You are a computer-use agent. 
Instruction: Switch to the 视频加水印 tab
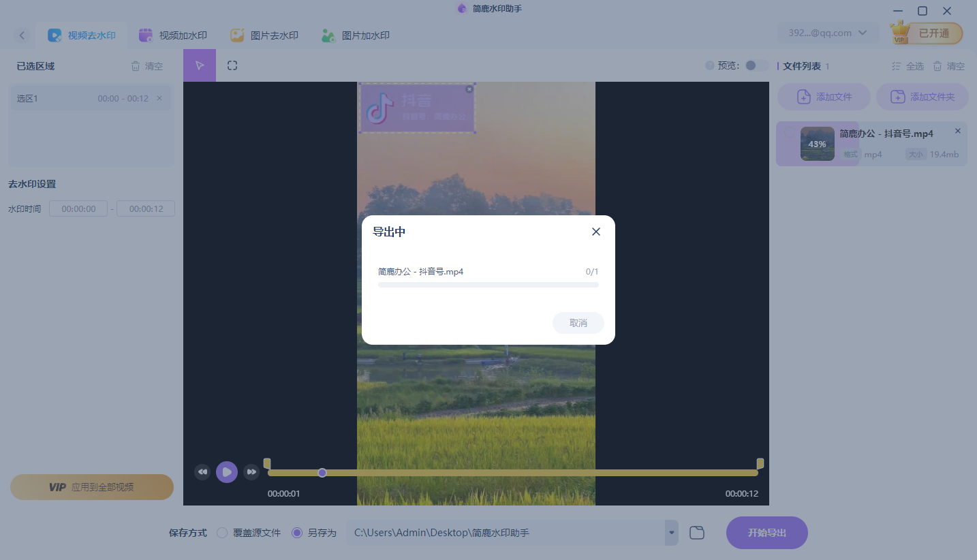[x=173, y=35]
